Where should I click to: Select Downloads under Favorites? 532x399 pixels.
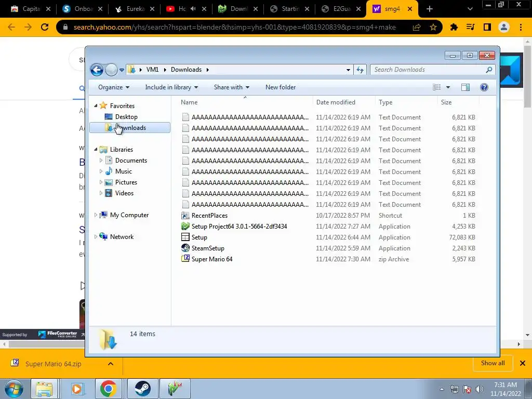coord(130,128)
